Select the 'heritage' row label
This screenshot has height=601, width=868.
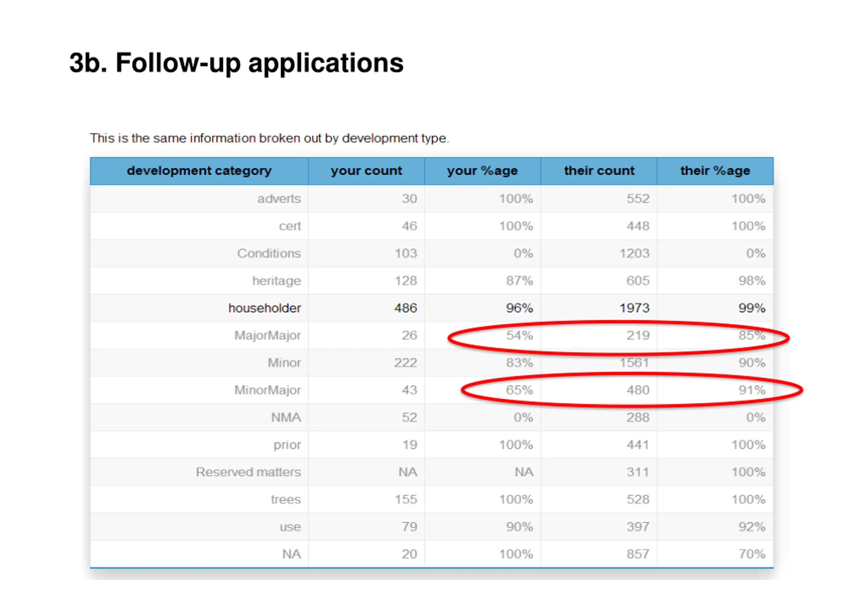pyautogui.click(x=276, y=281)
